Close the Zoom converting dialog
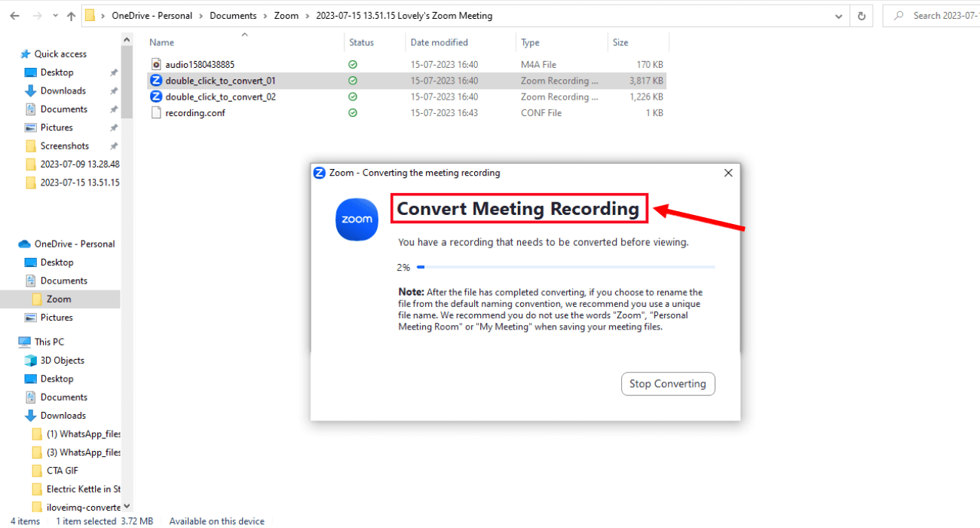Screen dimensions: 980x528 pos(728,173)
